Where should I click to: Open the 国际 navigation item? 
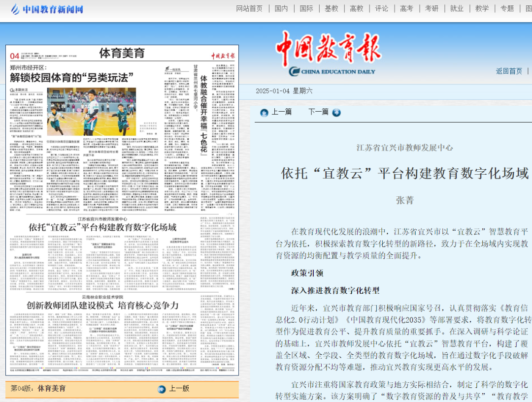[x=306, y=8]
